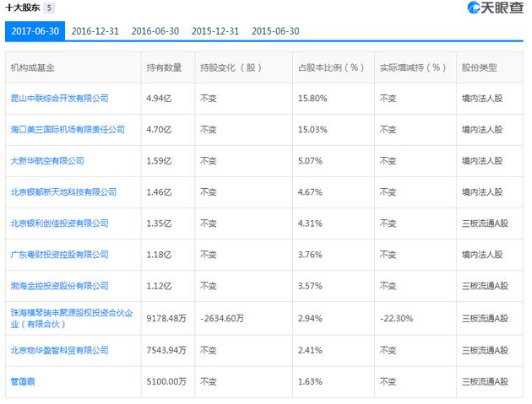Click the 5.07% share ratio
Screen dimensions: 532x404
[310, 160]
